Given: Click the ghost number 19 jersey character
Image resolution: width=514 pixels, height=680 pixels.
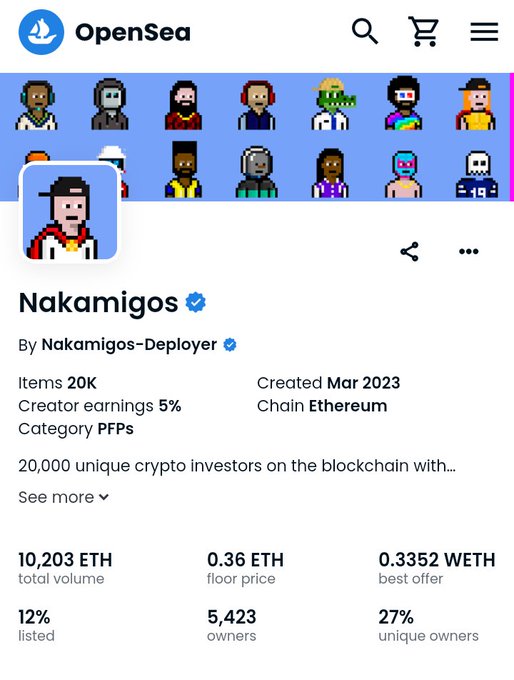Looking at the screenshot, I should pos(477,174).
